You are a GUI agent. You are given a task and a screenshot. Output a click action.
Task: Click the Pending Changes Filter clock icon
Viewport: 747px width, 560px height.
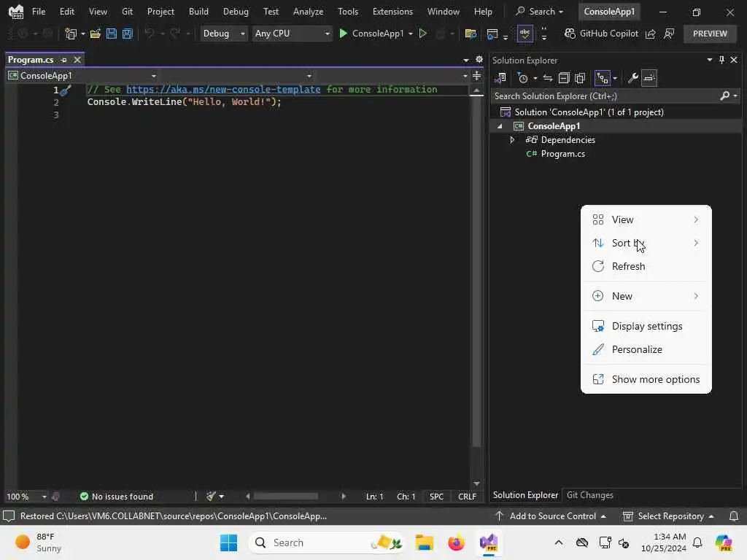click(522, 78)
